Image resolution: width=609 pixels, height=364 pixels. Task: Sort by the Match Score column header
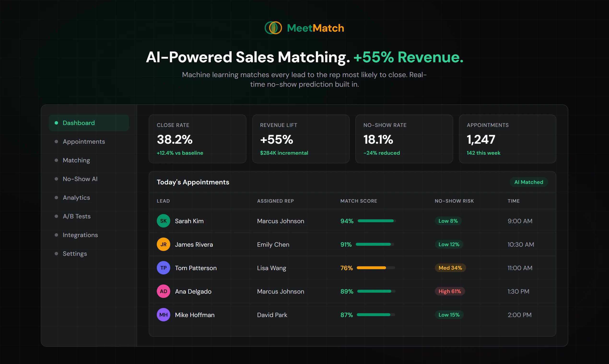(358, 201)
